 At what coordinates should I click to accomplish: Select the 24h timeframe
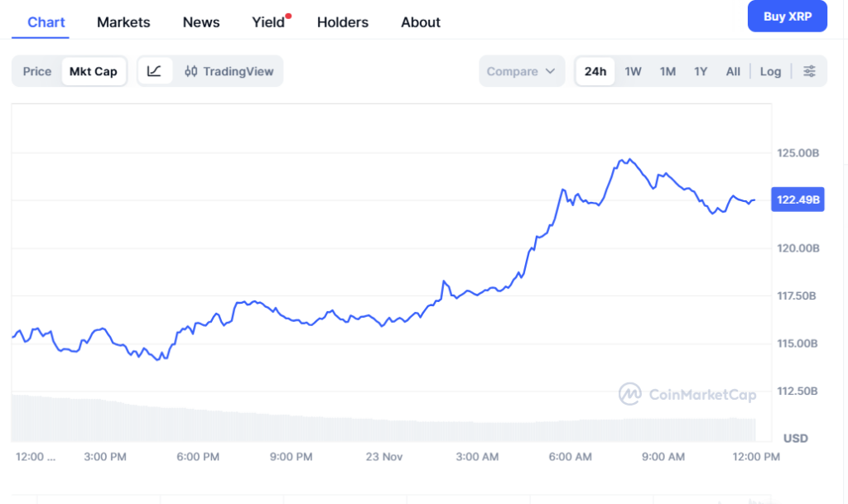[x=595, y=71]
